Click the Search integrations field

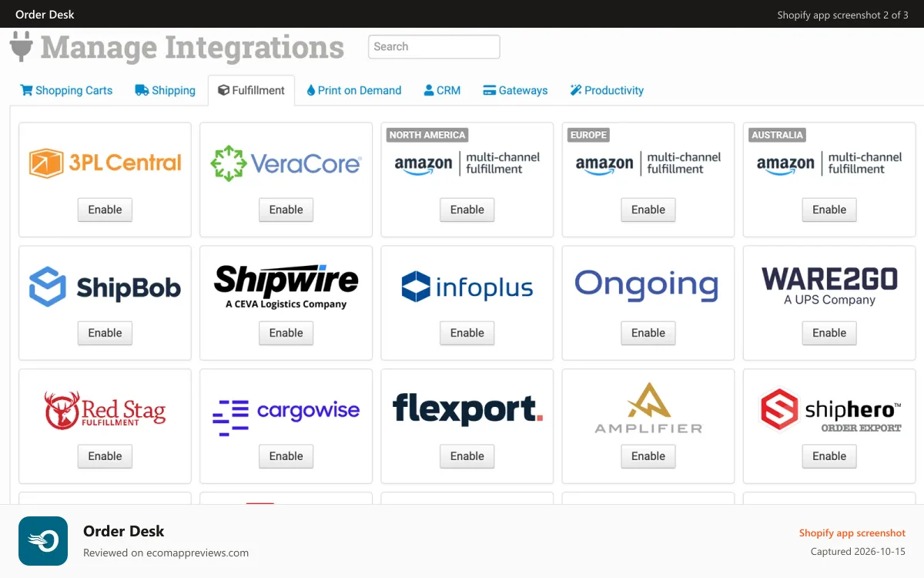[434, 46]
